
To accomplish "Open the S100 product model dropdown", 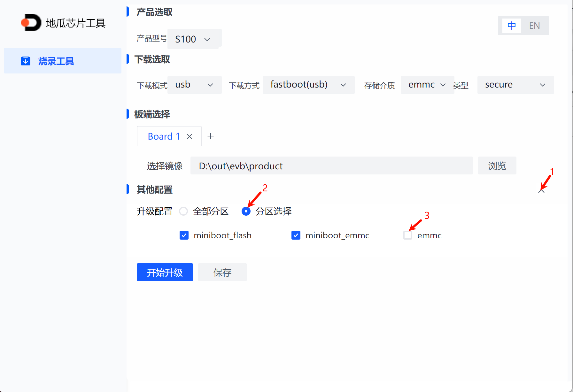I will click(x=194, y=39).
